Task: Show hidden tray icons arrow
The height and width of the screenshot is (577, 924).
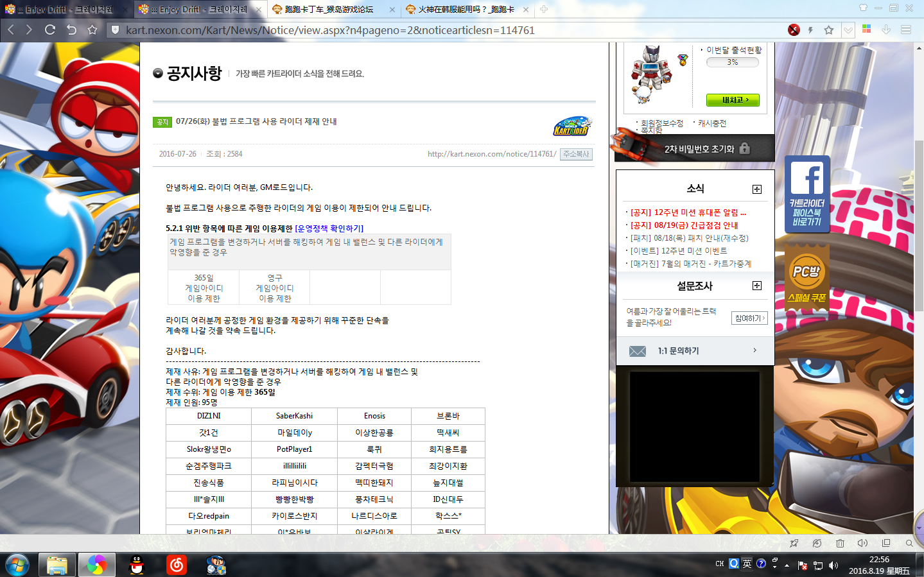Action: point(787,565)
